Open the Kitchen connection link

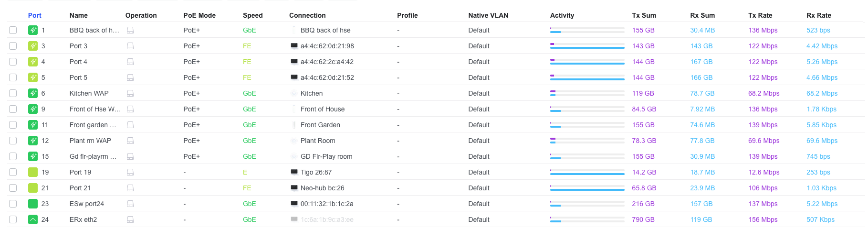(312, 93)
